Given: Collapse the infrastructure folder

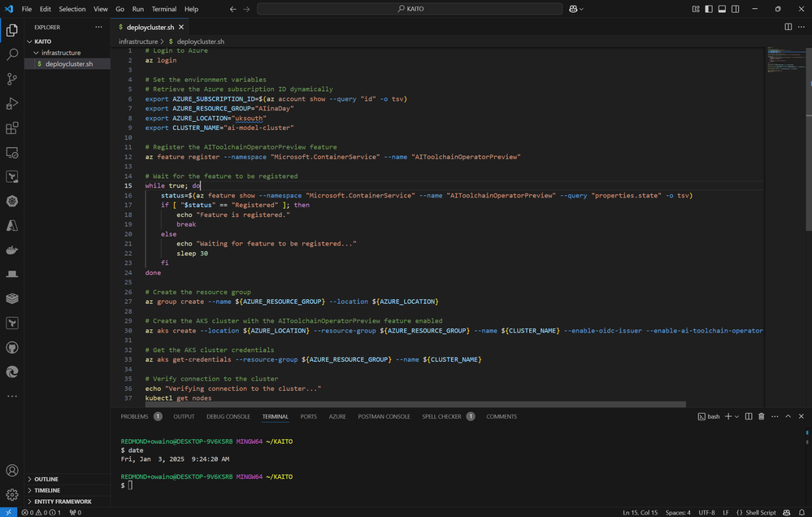Looking at the screenshot, I should 60,53.
